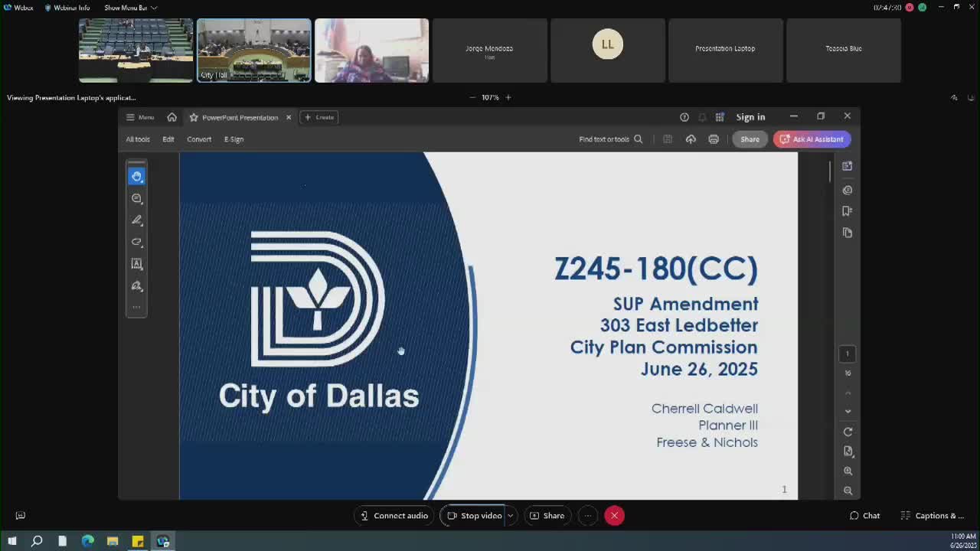Open the Acrobat hamburger Menu

coord(140,117)
